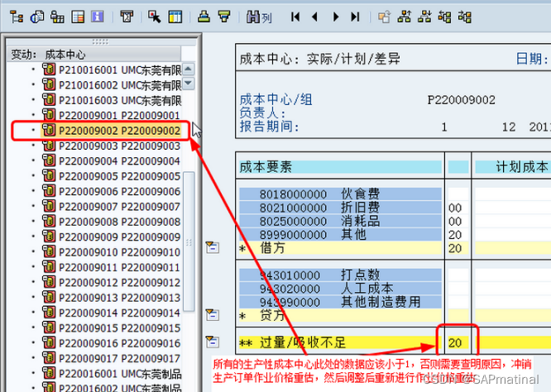The height and width of the screenshot is (392, 551).
Task: Click the 变动: 成本中心 tree header
Action: click(x=93, y=55)
